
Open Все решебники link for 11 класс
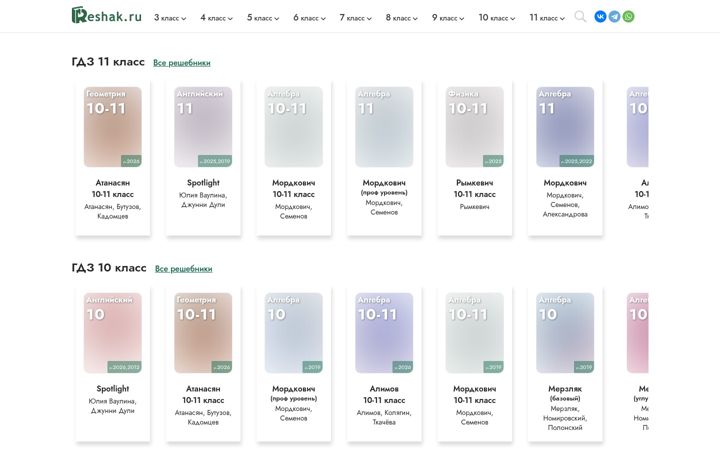(x=181, y=63)
